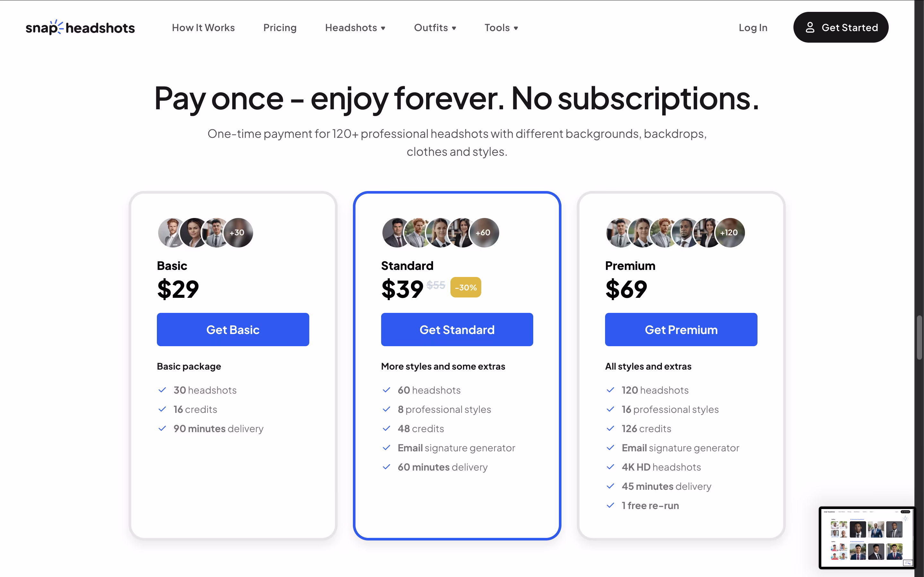Open the Tools dropdown menu
The width and height of the screenshot is (924, 577).
pyautogui.click(x=501, y=28)
